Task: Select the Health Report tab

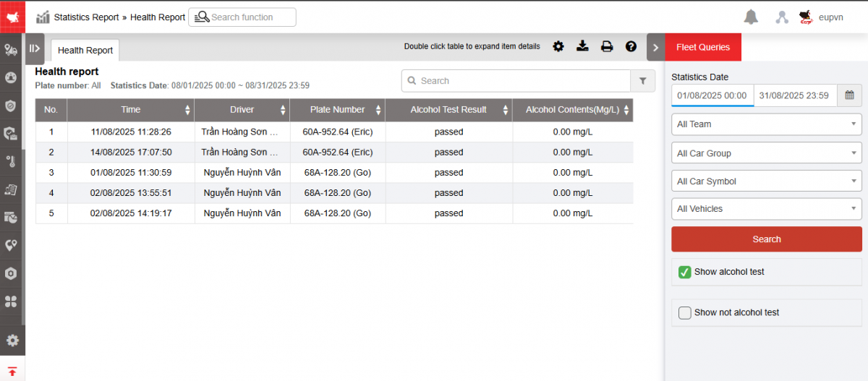Action: 85,51
